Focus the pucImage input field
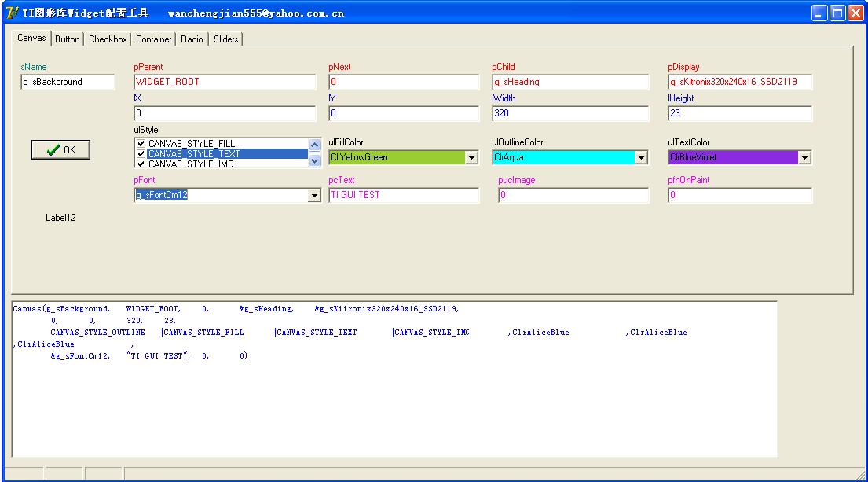The image size is (868, 482). pyautogui.click(x=573, y=195)
